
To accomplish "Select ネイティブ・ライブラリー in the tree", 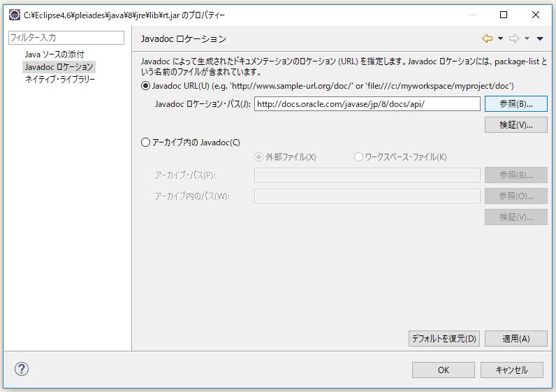I will coord(60,79).
